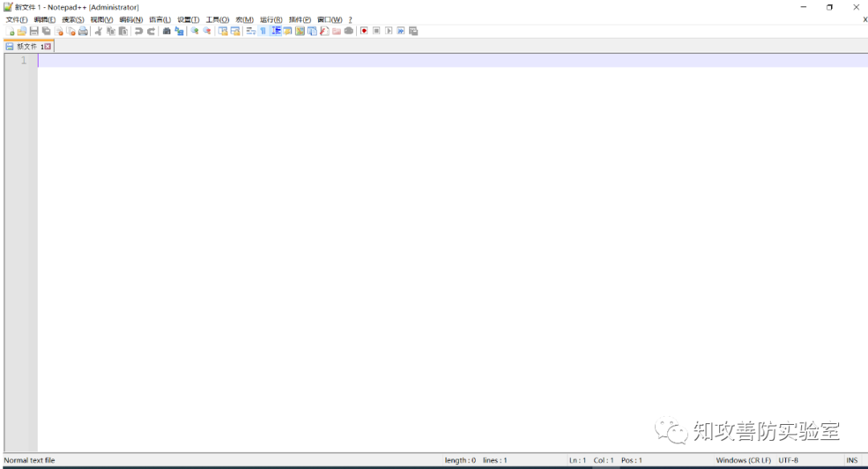The width and height of the screenshot is (868, 469).
Task: Toggle word wrap in toolbar
Action: pos(251,31)
